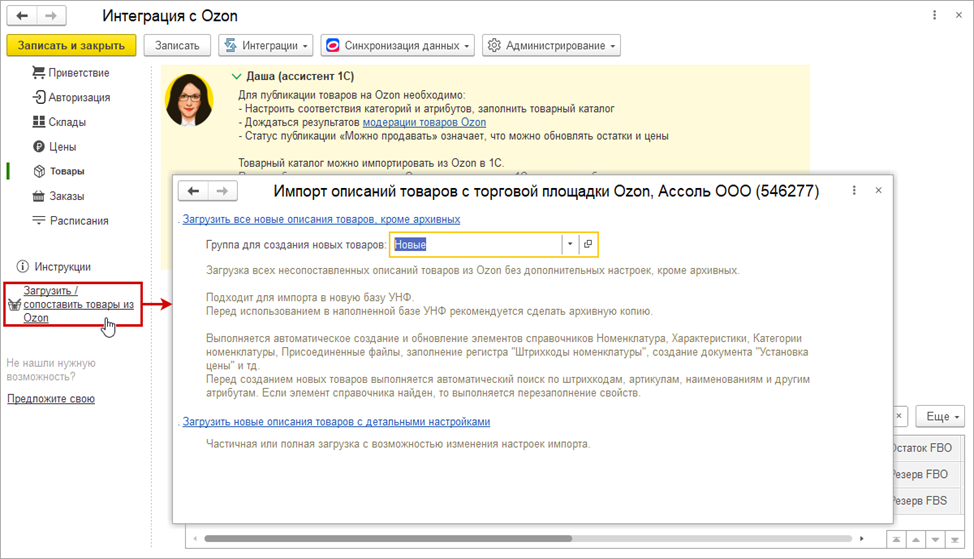Click the Загрузить все новые описания товаров link

coord(321,219)
